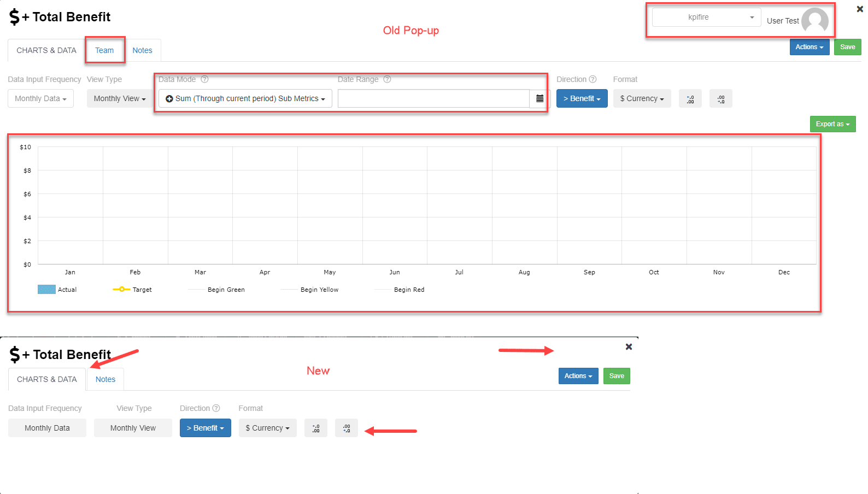The width and height of the screenshot is (868, 494).
Task: Toggle the Begin Red legend color line
Action: point(383,290)
